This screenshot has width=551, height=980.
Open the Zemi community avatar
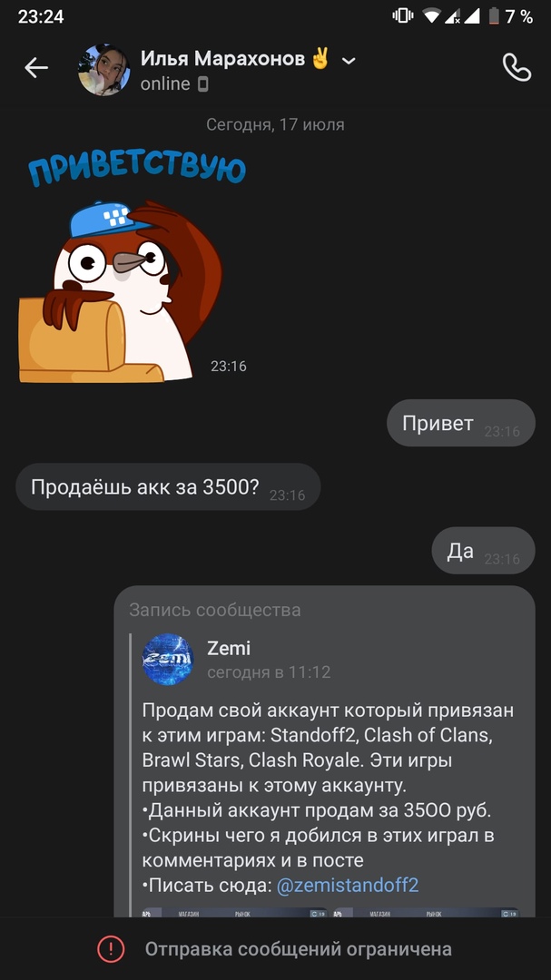[168, 660]
